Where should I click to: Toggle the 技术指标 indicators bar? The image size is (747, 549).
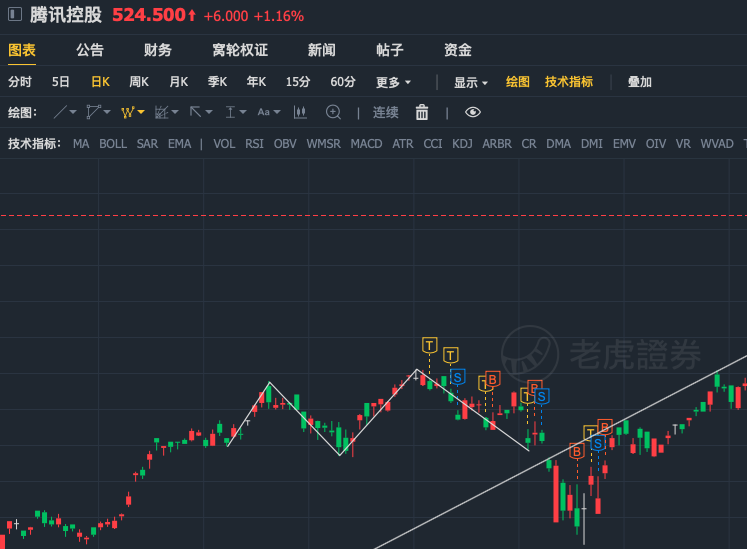[x=569, y=82]
